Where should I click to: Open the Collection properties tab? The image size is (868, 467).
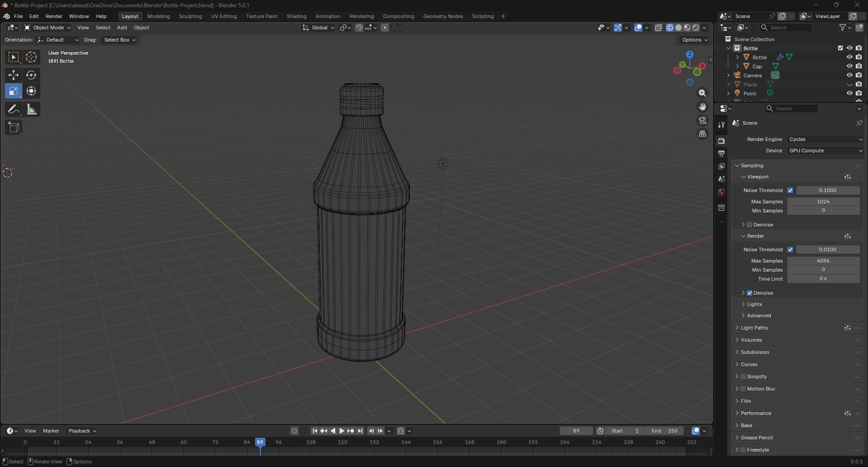pos(722,208)
